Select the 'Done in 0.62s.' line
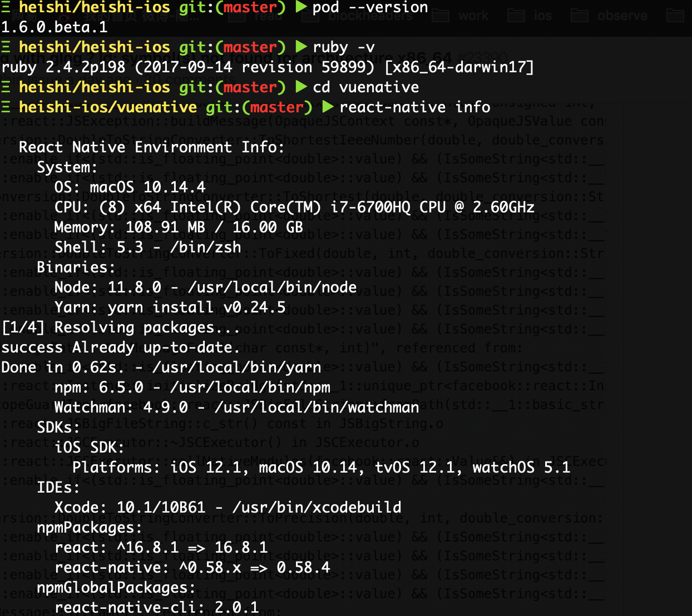The height and width of the screenshot is (616, 692). (161, 367)
